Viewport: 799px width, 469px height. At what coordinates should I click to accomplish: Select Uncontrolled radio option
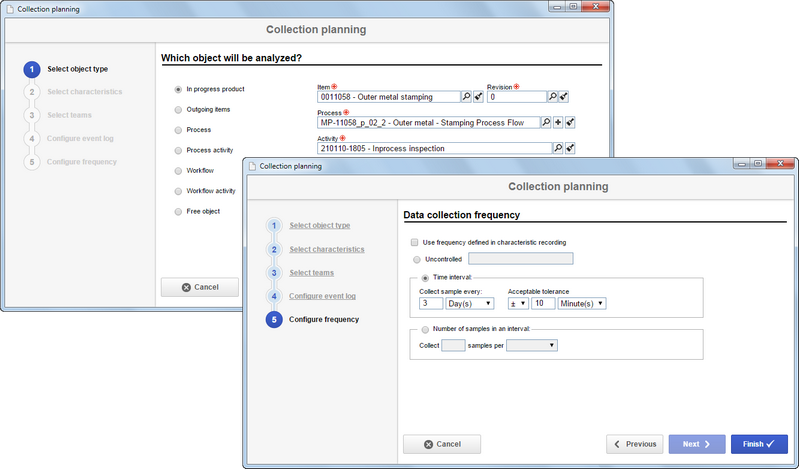click(417, 259)
